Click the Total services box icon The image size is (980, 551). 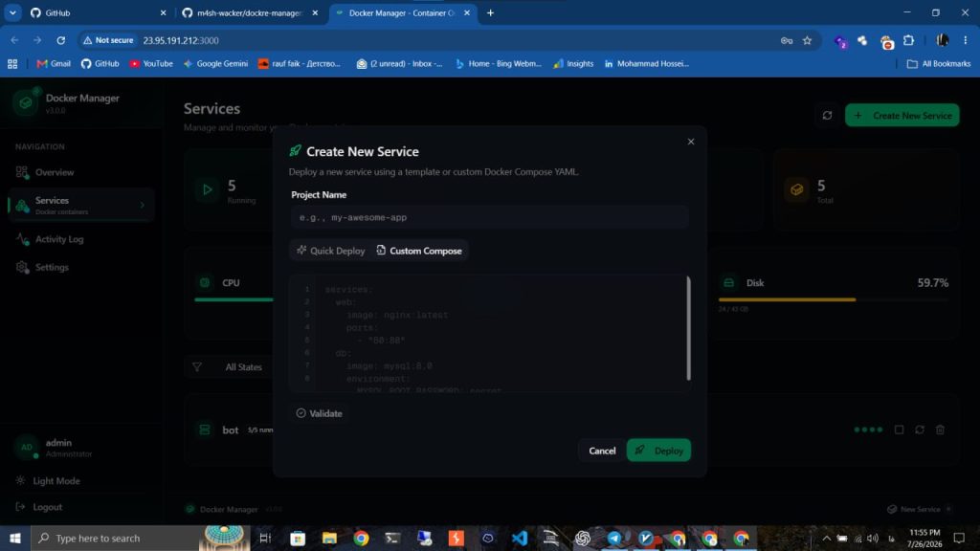[x=796, y=190]
